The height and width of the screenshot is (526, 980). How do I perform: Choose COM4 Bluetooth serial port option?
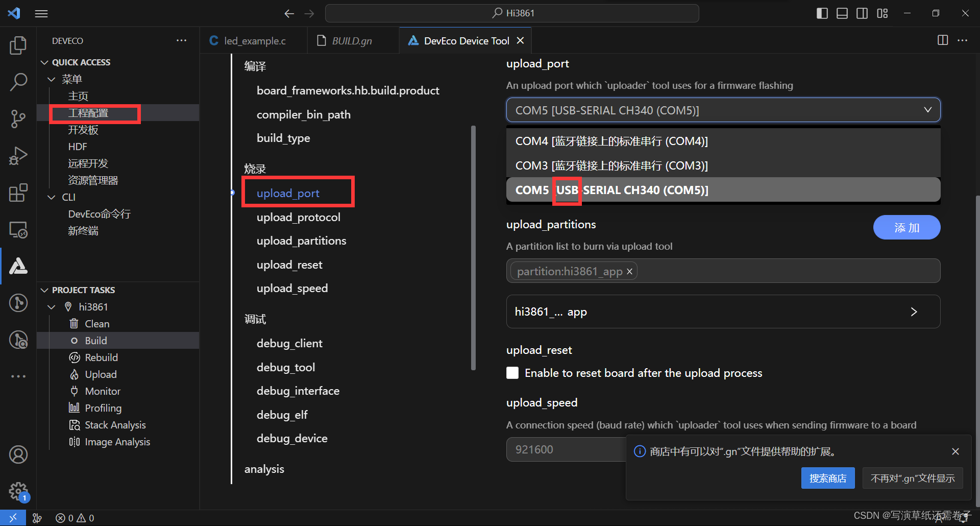pos(723,141)
